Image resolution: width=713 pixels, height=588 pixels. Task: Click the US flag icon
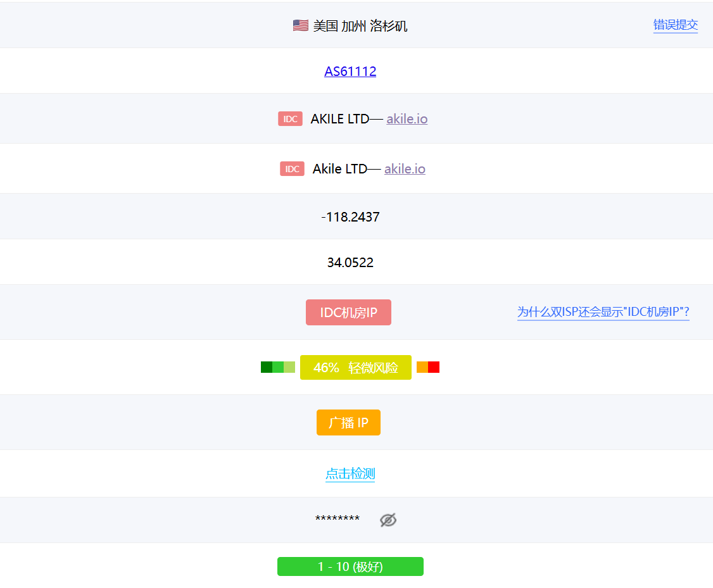tap(300, 25)
